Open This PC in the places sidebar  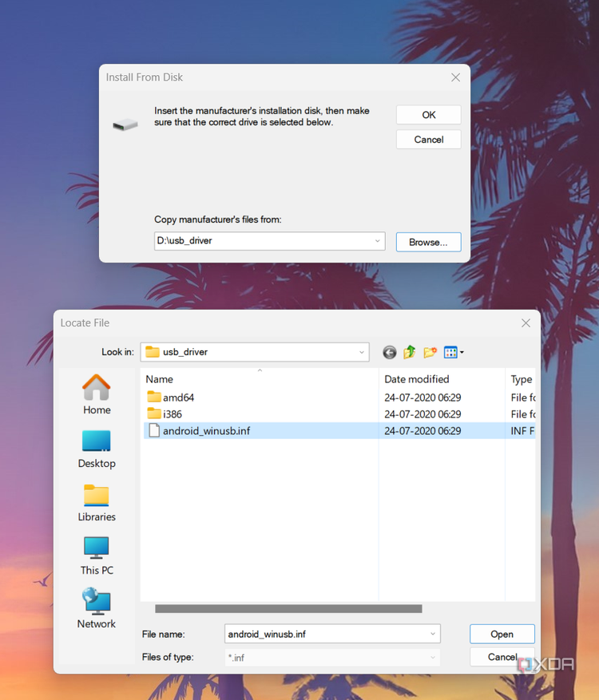point(97,556)
